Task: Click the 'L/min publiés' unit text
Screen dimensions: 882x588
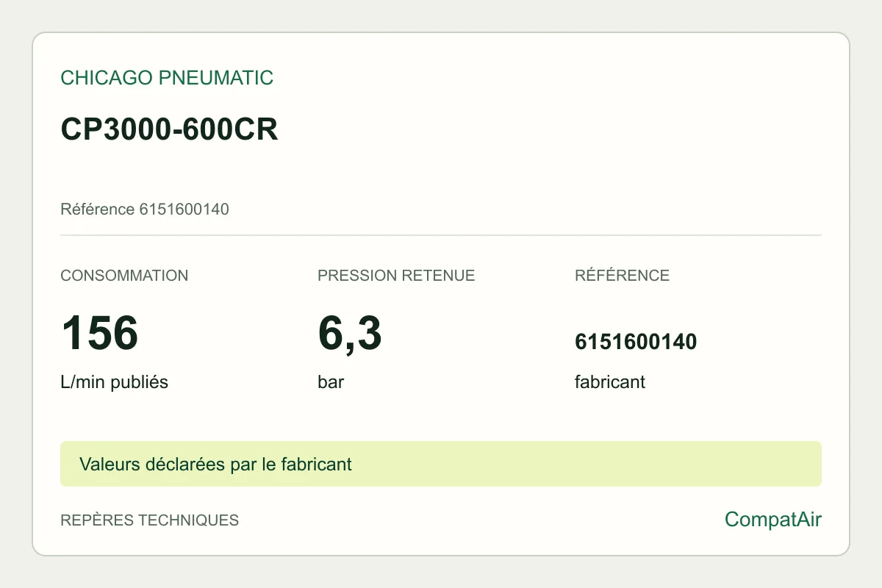Action: [x=114, y=382]
